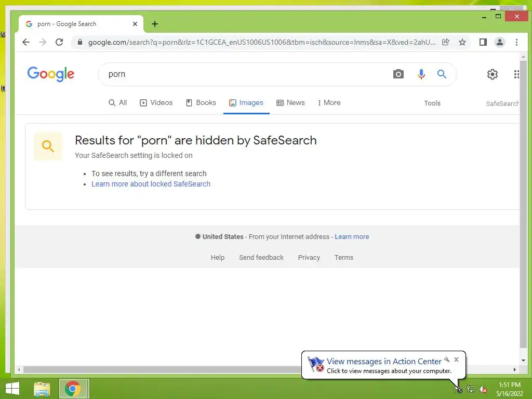Reload the current page

tap(59, 42)
